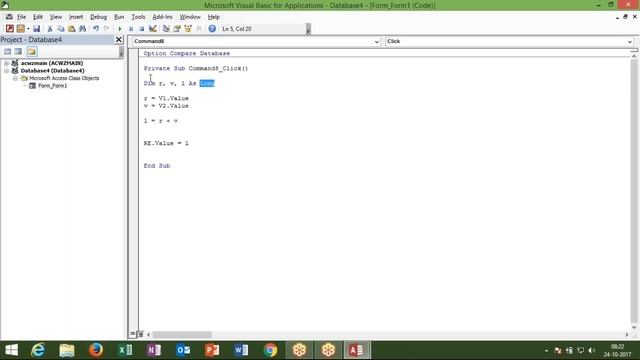
Task: Open Properties Window toolbar icon
Action: click(x=177, y=29)
